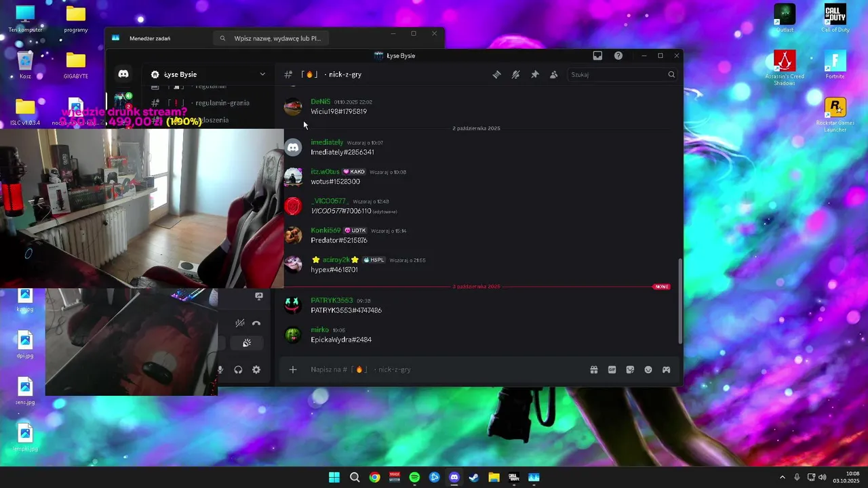
Task: Open Spotify from taskbar
Action: pos(414,477)
